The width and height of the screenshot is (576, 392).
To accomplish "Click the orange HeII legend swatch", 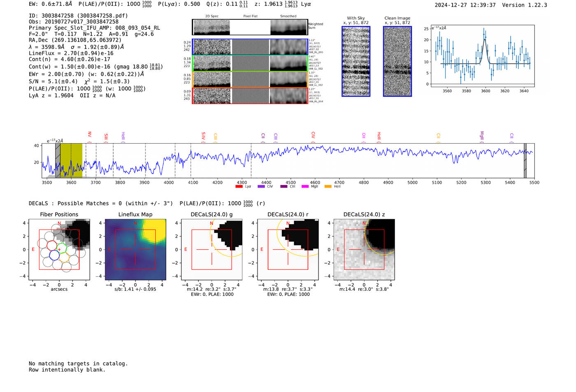I will click(x=328, y=187).
